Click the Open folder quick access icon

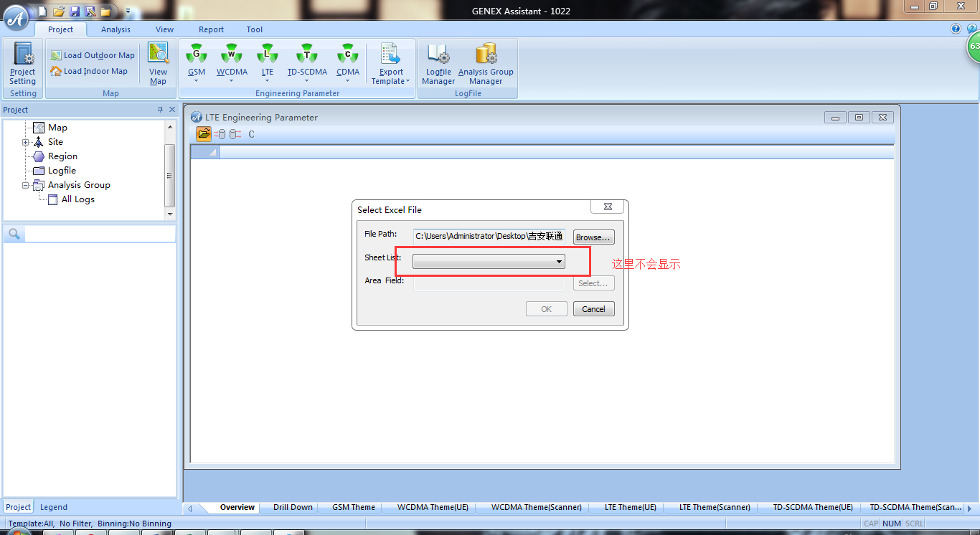click(x=59, y=11)
